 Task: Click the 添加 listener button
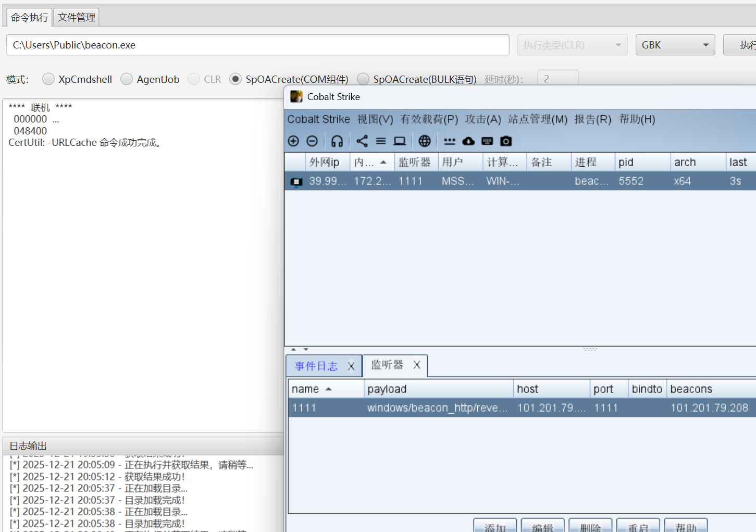495,525
